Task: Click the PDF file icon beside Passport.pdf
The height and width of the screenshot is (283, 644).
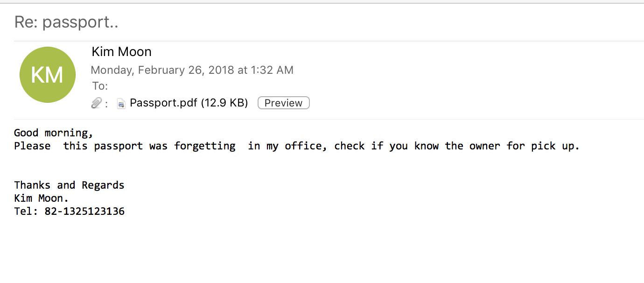Action: click(x=121, y=103)
